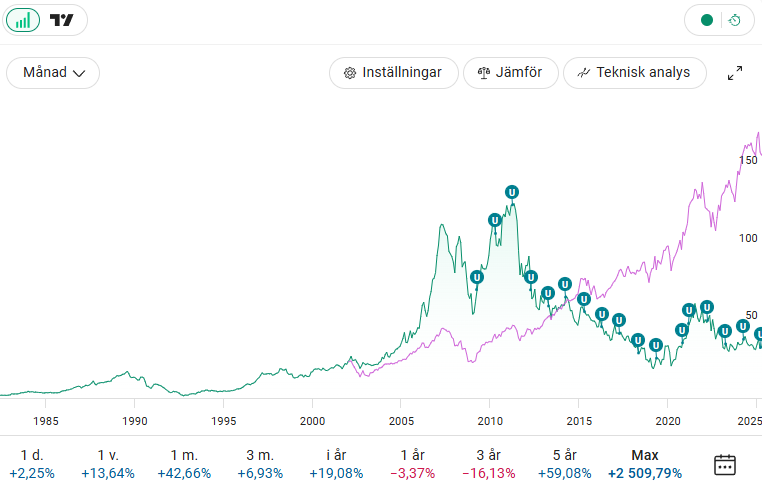Select the Max period tab

645,464
